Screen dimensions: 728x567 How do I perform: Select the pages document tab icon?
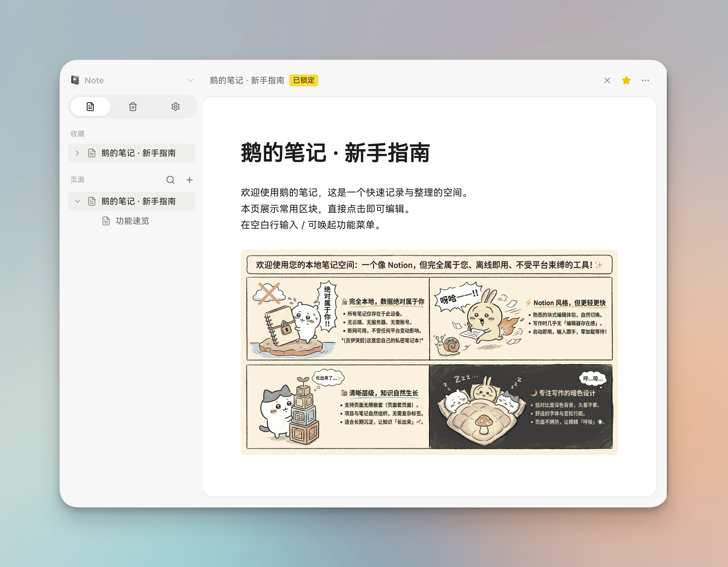pos(90,107)
